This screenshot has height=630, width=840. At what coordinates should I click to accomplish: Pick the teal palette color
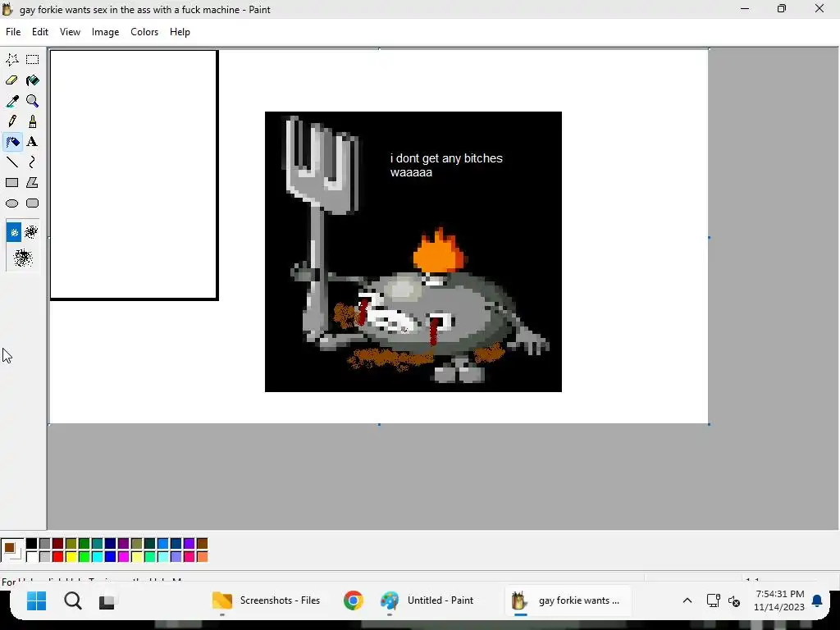click(x=98, y=544)
